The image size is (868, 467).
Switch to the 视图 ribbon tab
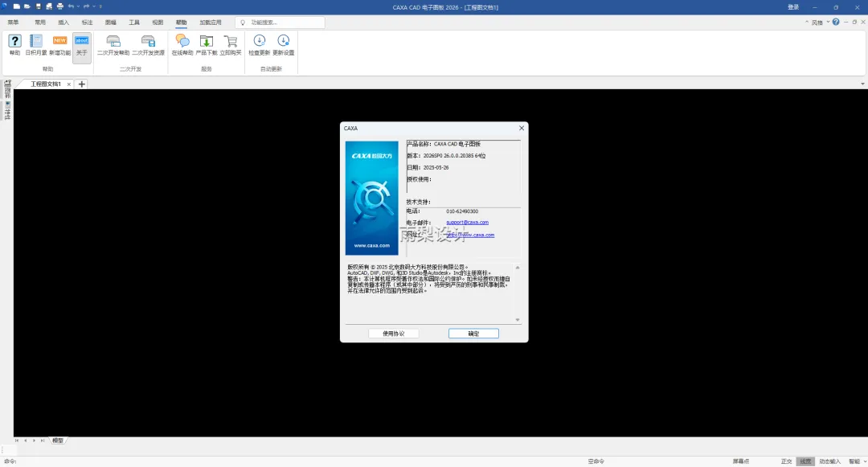click(x=158, y=23)
